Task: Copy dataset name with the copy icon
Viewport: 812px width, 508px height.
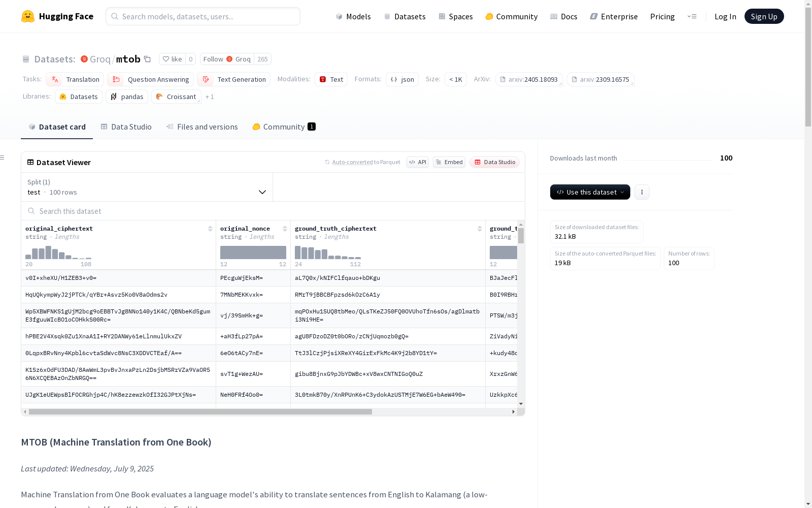Action: tap(147, 59)
